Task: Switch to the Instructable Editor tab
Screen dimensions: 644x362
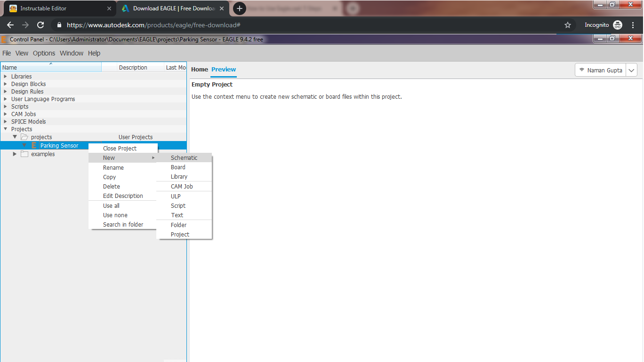Action: (60, 8)
